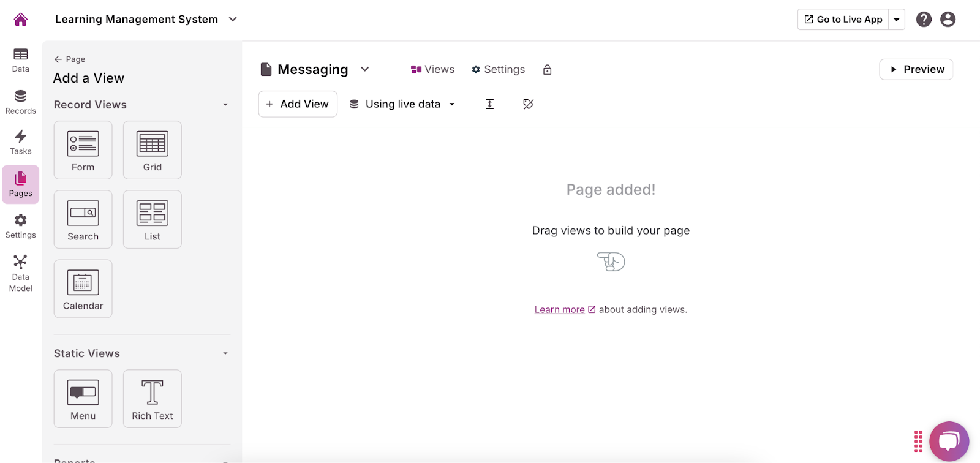Click the home icon in top-left
This screenshot has width=980, height=463.
pyautogui.click(x=21, y=20)
